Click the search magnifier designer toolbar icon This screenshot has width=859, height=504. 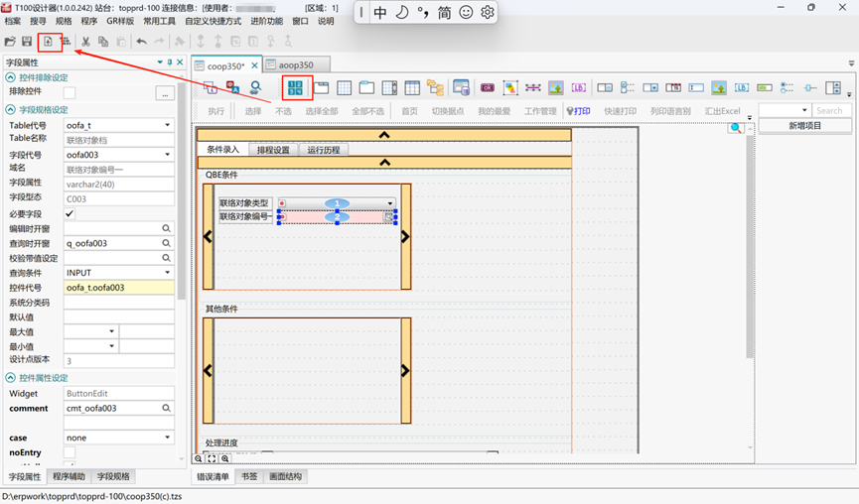click(x=256, y=87)
